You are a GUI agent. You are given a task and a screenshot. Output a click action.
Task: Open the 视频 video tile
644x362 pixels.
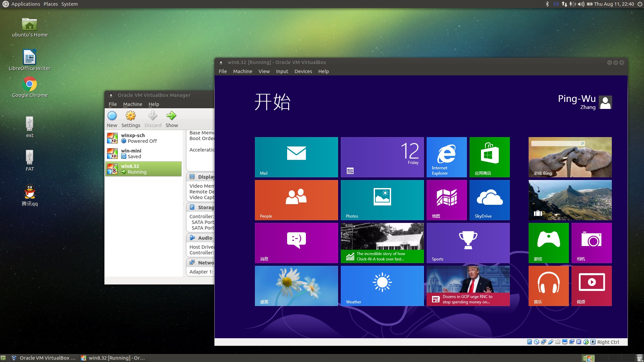pyautogui.click(x=591, y=286)
